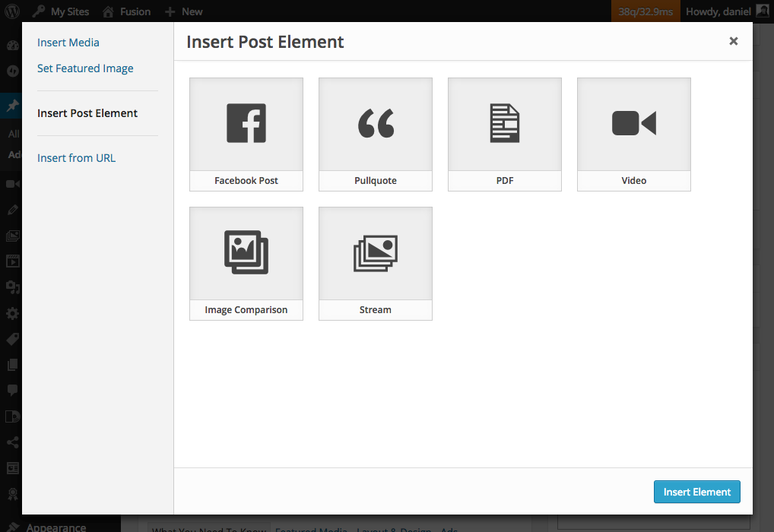
Task: Choose the Image Comparison element
Action: (x=246, y=264)
